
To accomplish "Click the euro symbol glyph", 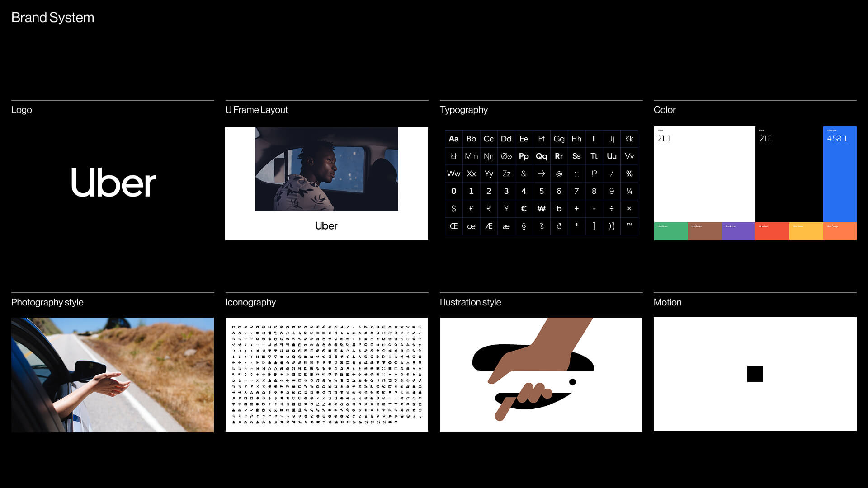I will [524, 208].
